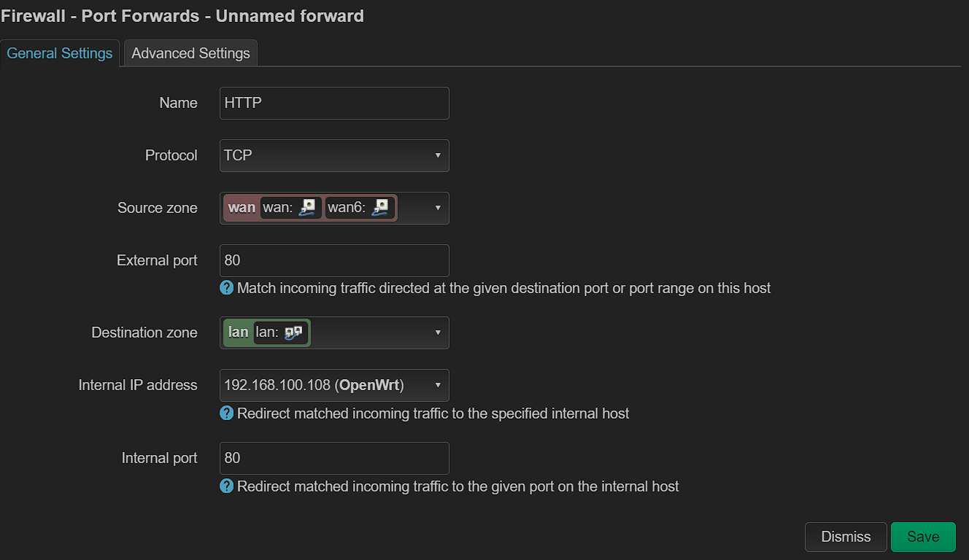The image size is (969, 560).
Task: Expand the Internal IP address dropdown
Action: coord(437,385)
